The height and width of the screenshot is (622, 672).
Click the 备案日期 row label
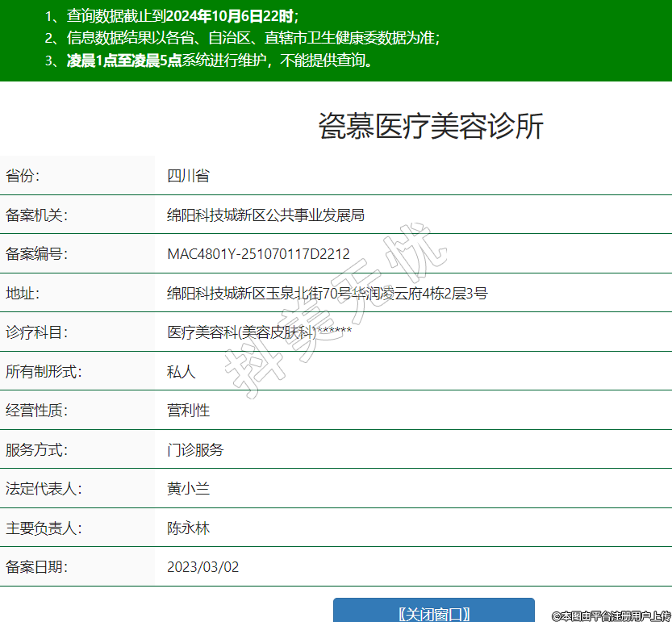pos(37,567)
